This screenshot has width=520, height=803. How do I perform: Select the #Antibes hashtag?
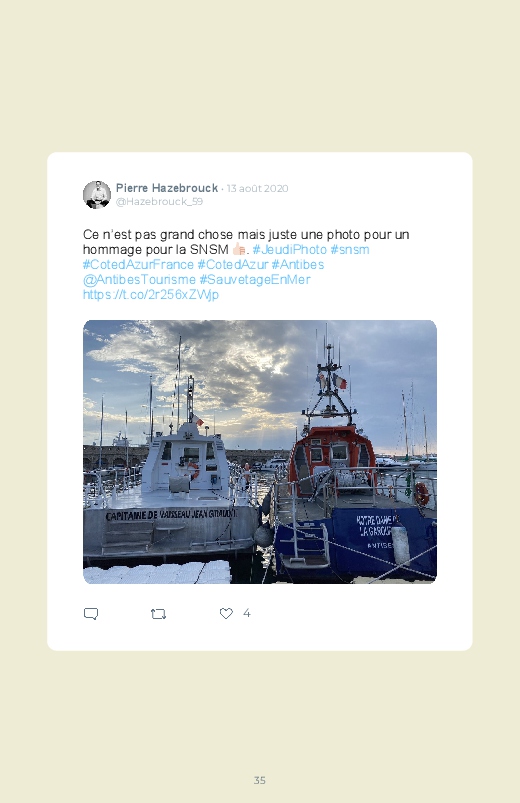coord(298,264)
